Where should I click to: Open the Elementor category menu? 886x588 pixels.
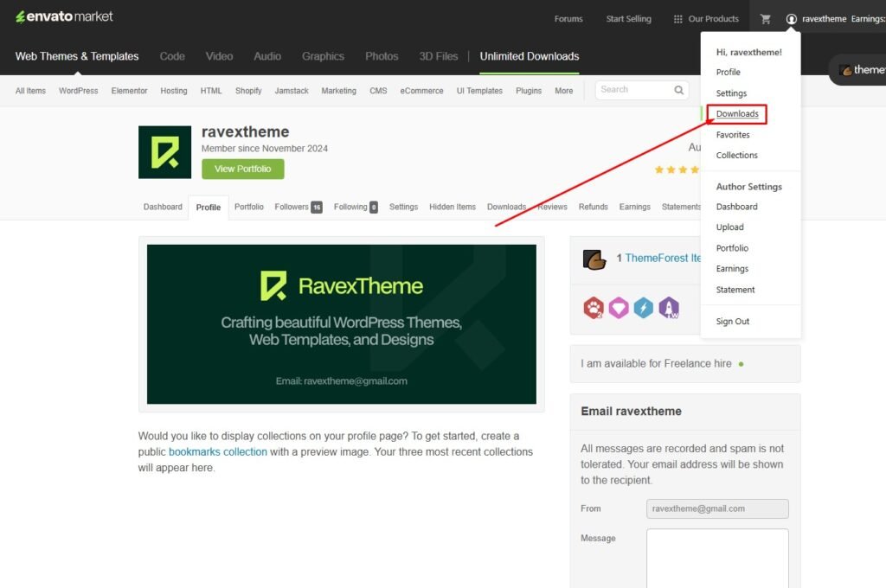(129, 91)
